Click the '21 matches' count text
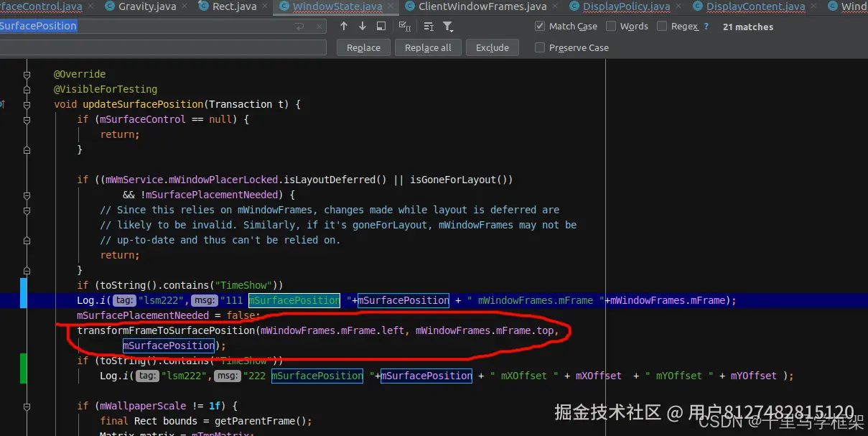The width and height of the screenshot is (868, 436). [748, 27]
